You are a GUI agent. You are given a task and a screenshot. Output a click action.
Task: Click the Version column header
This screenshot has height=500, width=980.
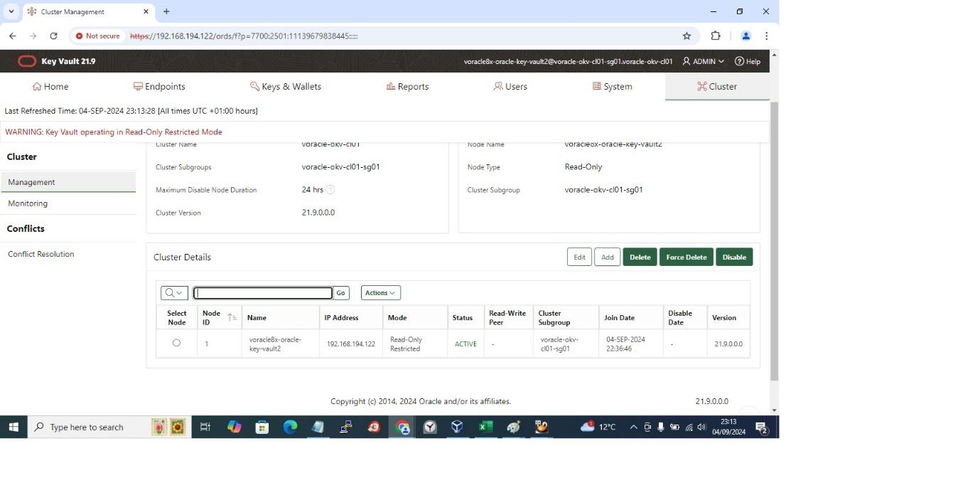pos(724,318)
